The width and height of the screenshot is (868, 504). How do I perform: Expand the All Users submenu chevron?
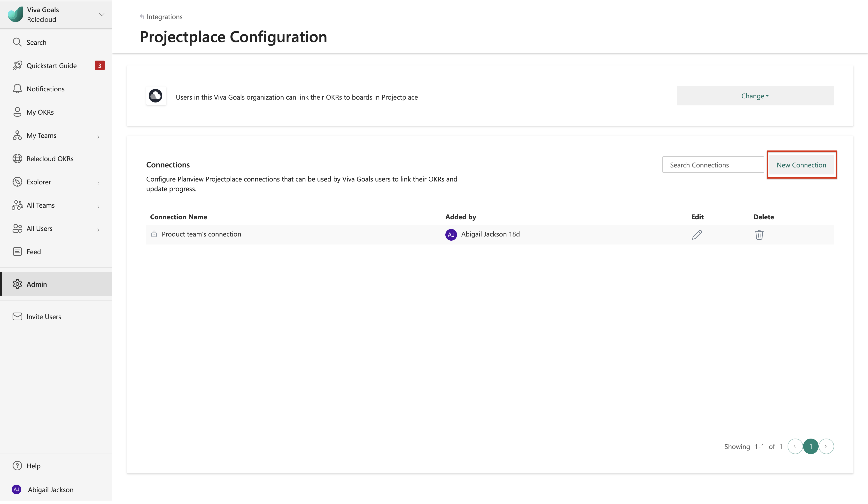coord(98,230)
